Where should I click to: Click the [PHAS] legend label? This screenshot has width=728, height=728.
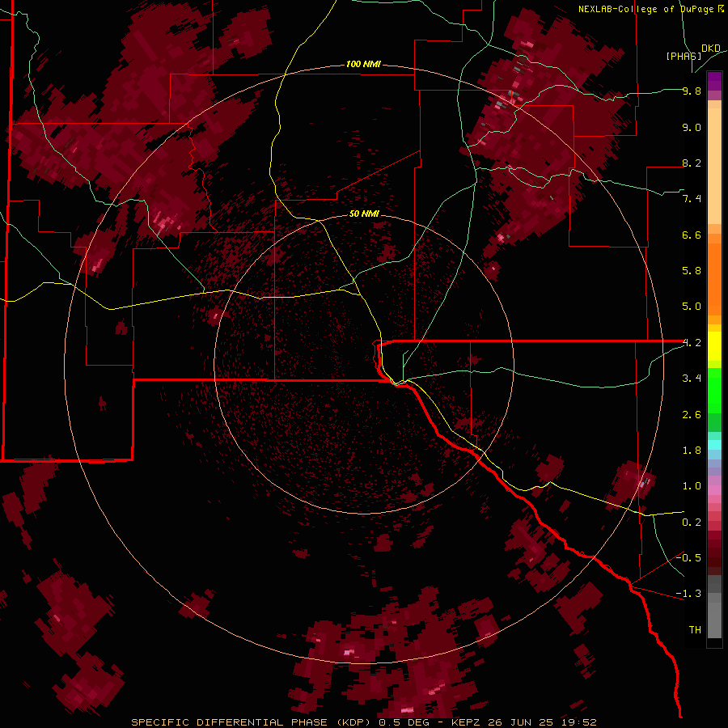click(684, 56)
